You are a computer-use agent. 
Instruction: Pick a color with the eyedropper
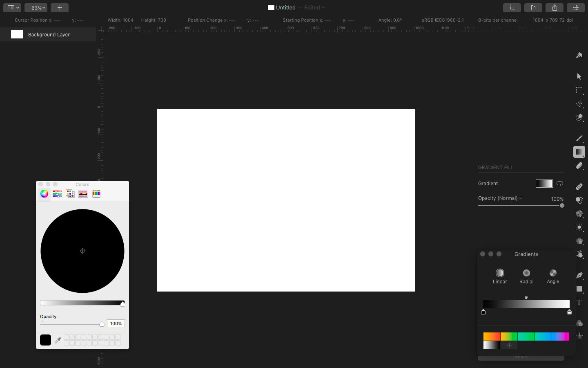point(58,340)
